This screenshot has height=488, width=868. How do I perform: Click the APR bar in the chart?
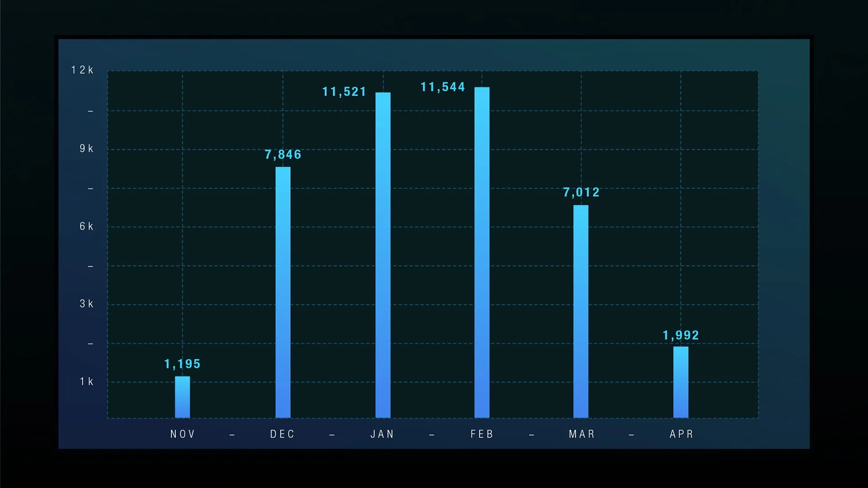(x=681, y=382)
